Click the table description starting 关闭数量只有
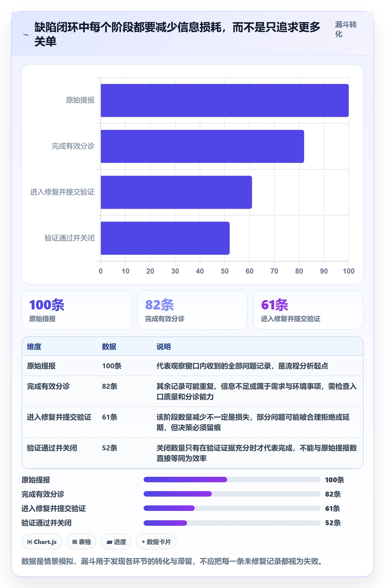 (x=257, y=453)
